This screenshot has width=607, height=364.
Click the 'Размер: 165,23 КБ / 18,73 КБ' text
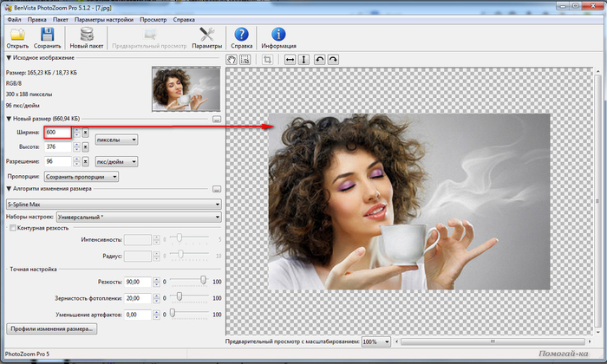click(42, 73)
